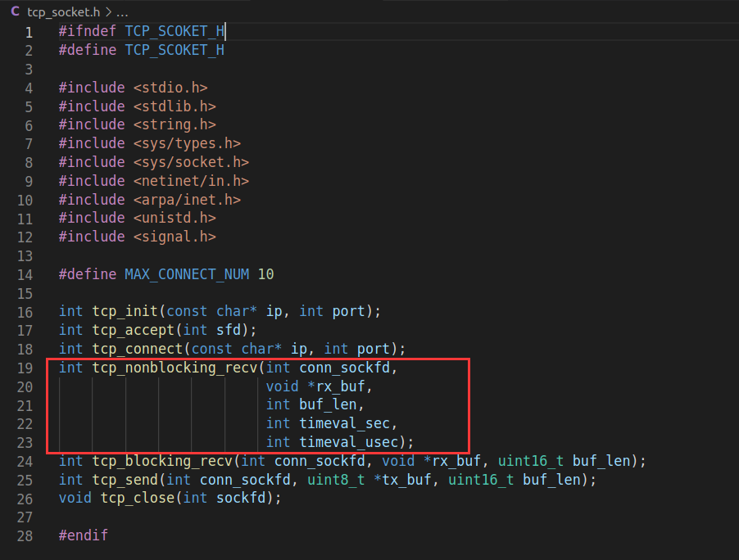This screenshot has height=560, width=739.
Task: Click the <stdio.h> include
Action: coord(170,88)
